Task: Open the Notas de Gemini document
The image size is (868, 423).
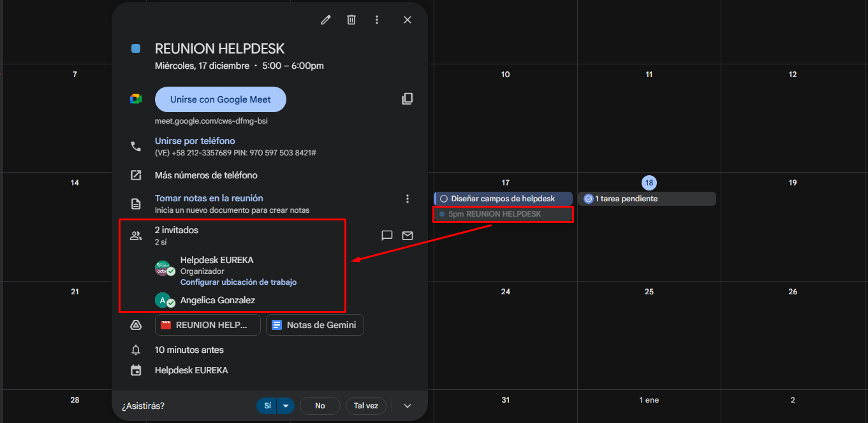Action: point(315,325)
